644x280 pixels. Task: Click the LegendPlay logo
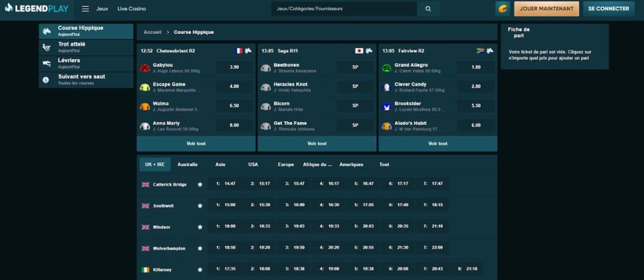point(36,8)
